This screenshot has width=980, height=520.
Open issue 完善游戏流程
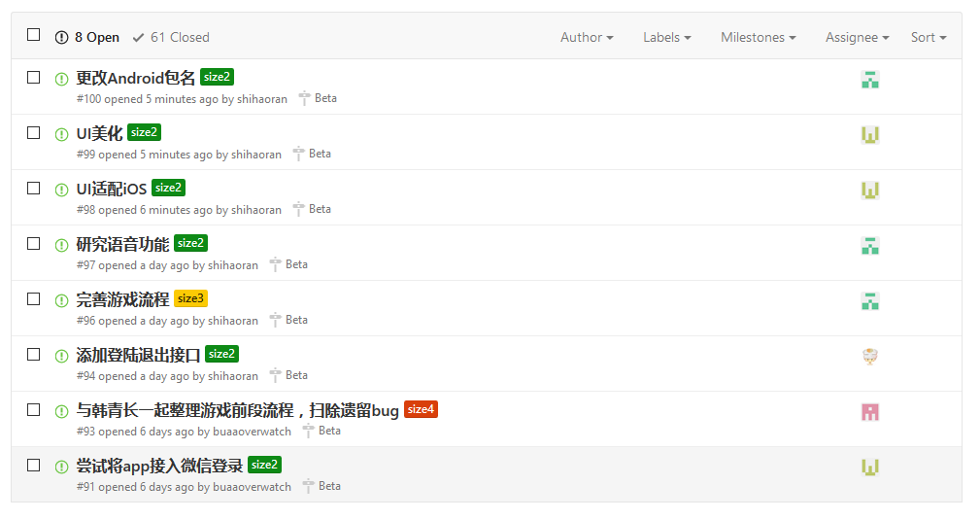point(122,299)
